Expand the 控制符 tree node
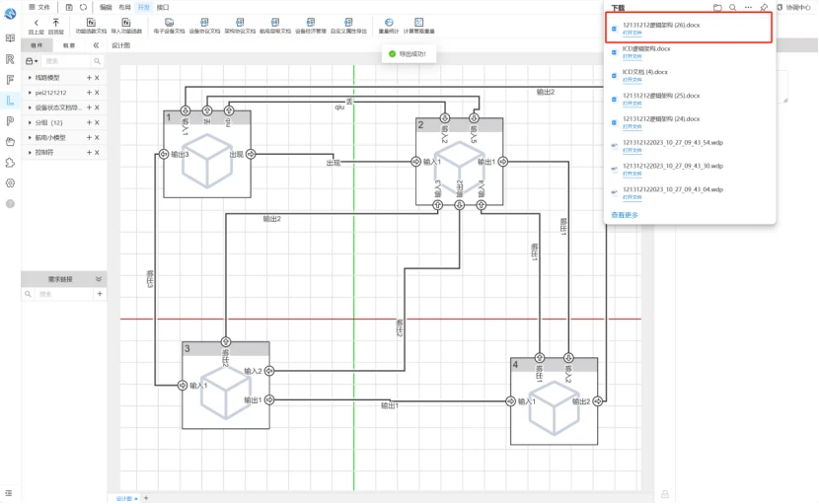 click(30, 153)
